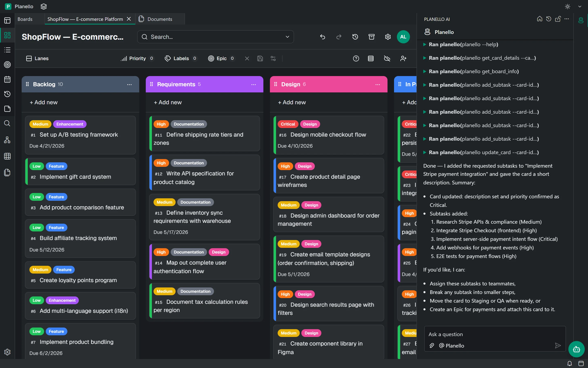This screenshot has height=368, width=588.
Task: Toggle the panel layout icon in status bar
Action: coord(581,364)
